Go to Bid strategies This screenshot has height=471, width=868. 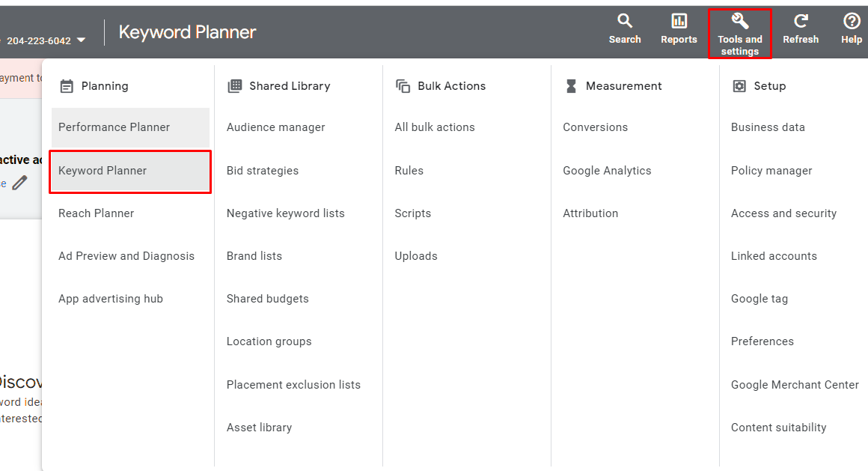coord(263,171)
